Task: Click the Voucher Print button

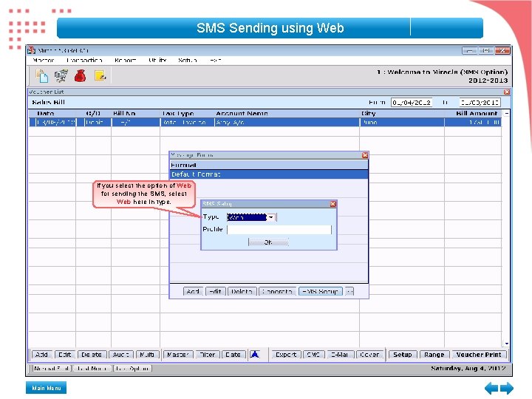Action: click(x=478, y=355)
